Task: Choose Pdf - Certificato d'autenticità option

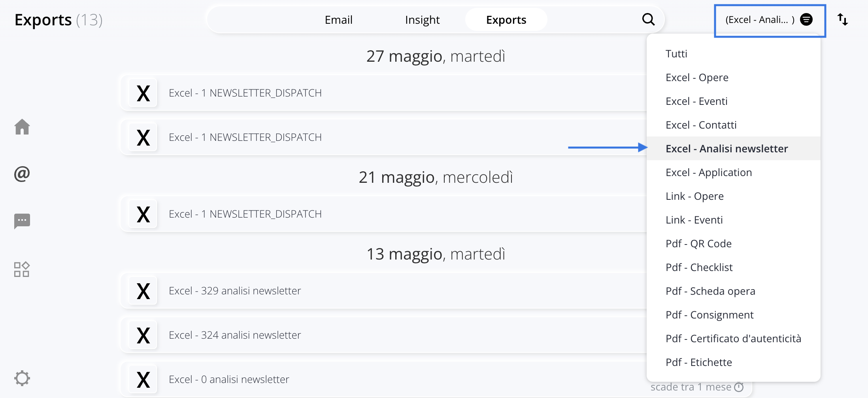Action: 734,338
